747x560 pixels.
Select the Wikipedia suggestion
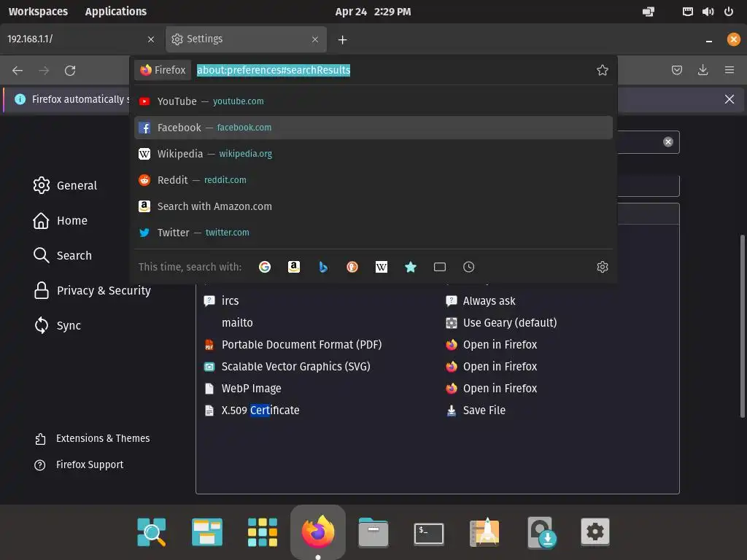click(373, 154)
